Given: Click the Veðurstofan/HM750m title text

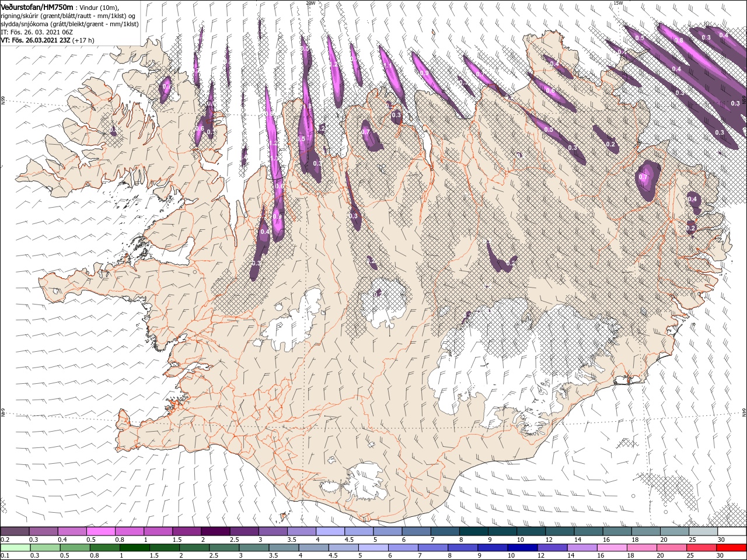Looking at the screenshot, I should pos(37,6).
